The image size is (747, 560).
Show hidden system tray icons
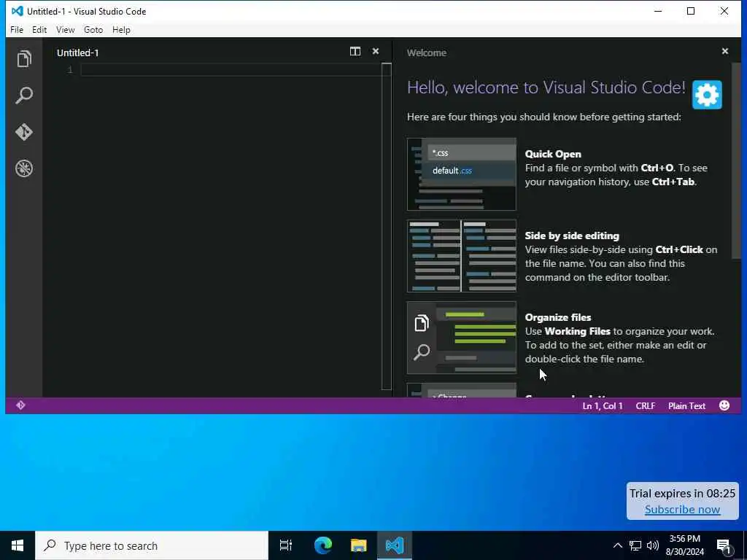pyautogui.click(x=617, y=545)
